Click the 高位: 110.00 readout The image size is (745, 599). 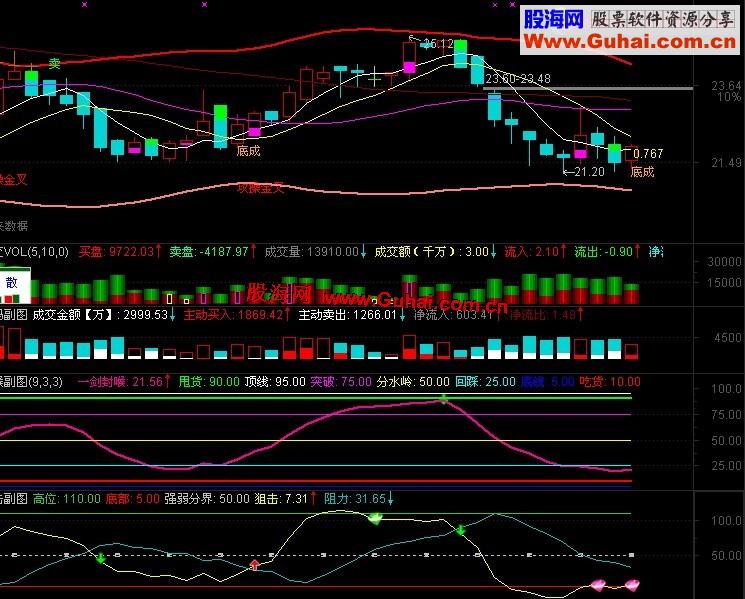[x=67, y=499]
